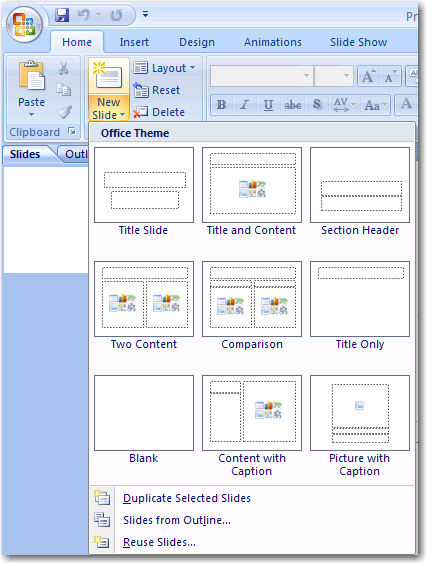Toggle Italic formatting
This screenshot has width=426, height=563.
(x=245, y=105)
